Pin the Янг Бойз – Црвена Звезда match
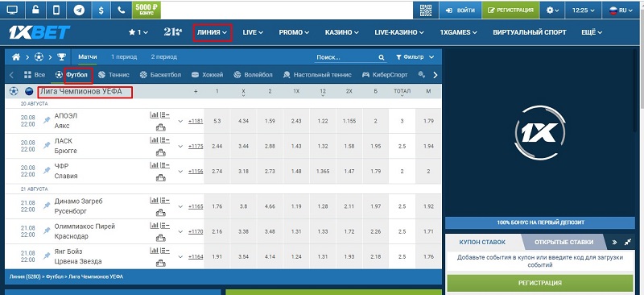644x295 pixels. (x=47, y=256)
